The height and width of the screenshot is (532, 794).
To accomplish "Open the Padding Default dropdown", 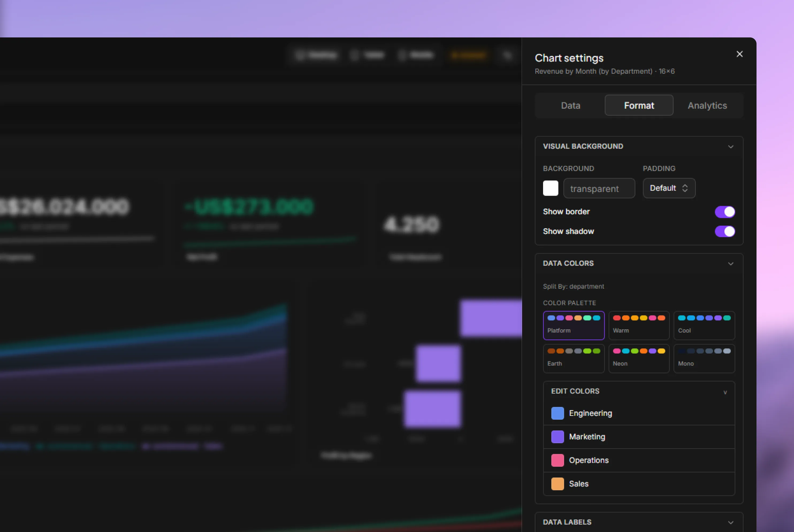I will pyautogui.click(x=669, y=188).
